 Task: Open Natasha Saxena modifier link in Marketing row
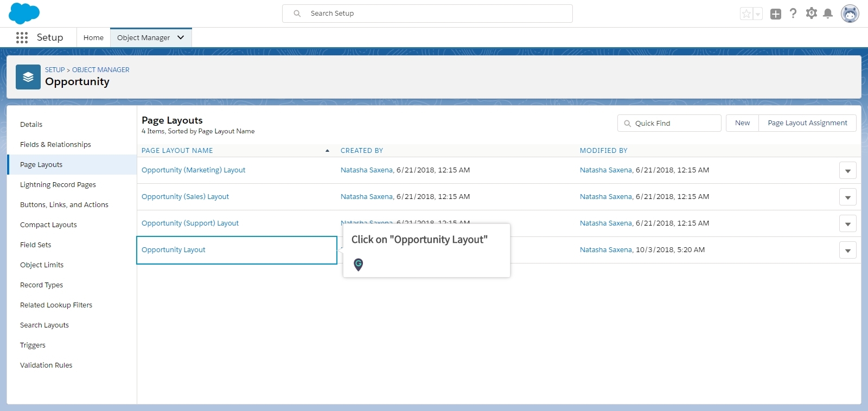[x=606, y=170]
